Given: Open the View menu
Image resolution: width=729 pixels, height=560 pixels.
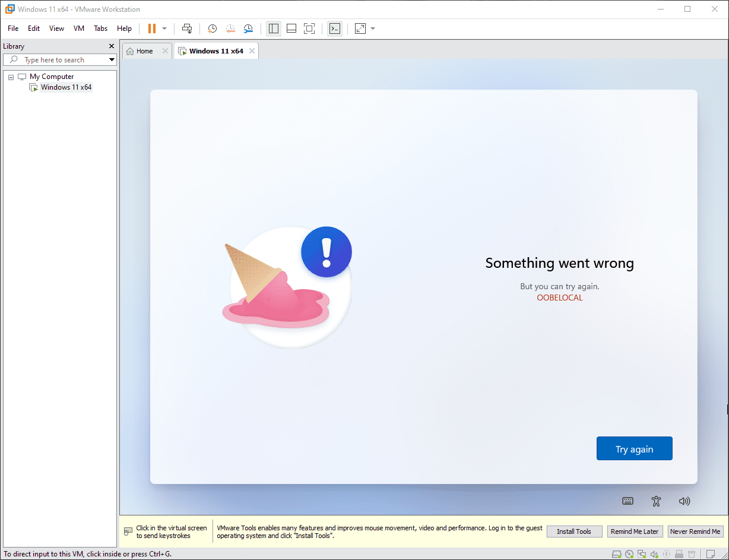Looking at the screenshot, I should click(56, 29).
